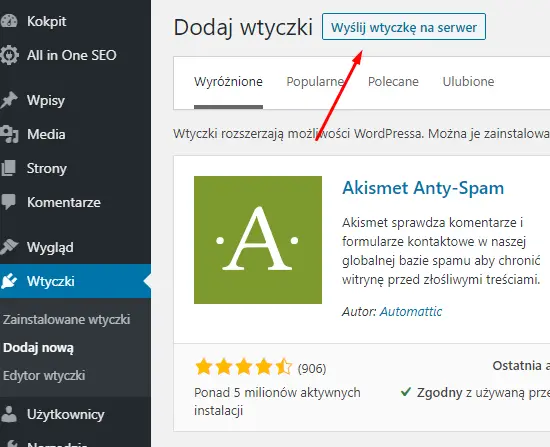Click the Strony pages icon
The width and height of the screenshot is (550, 447).
pos(8,168)
